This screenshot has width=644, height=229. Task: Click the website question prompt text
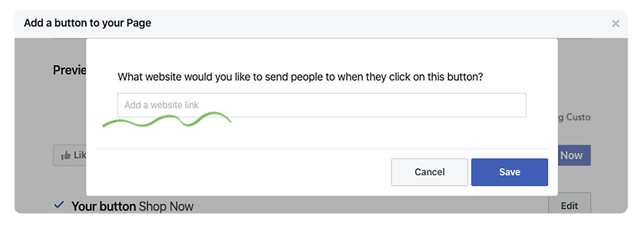pos(300,77)
